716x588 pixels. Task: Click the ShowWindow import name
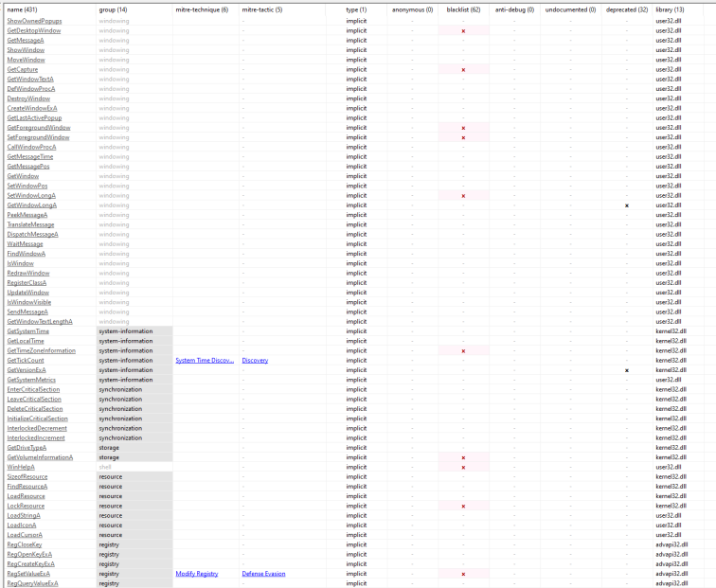pos(26,50)
